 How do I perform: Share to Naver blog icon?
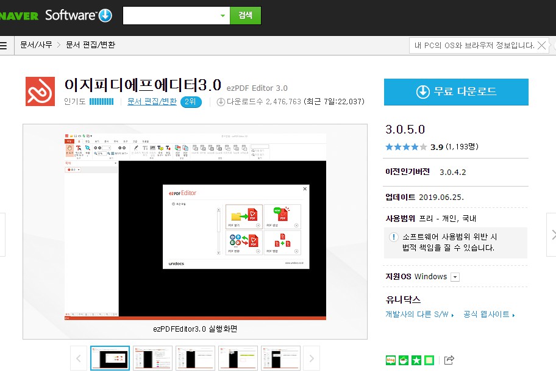click(x=390, y=360)
